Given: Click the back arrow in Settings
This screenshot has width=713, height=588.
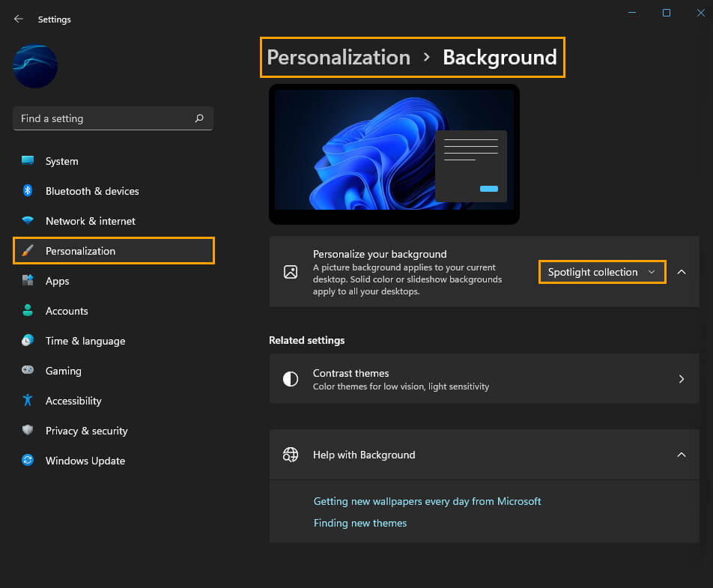Looking at the screenshot, I should pyautogui.click(x=19, y=19).
